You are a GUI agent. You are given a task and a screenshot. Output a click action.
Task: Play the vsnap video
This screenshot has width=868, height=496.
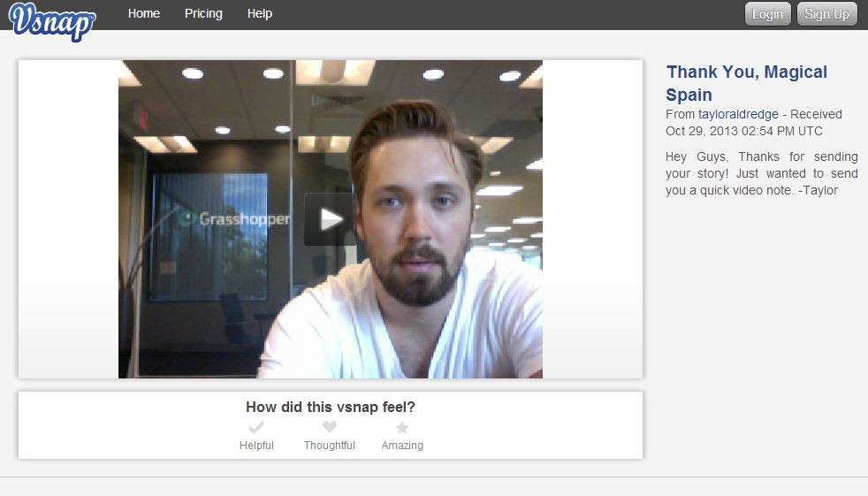[x=331, y=219]
